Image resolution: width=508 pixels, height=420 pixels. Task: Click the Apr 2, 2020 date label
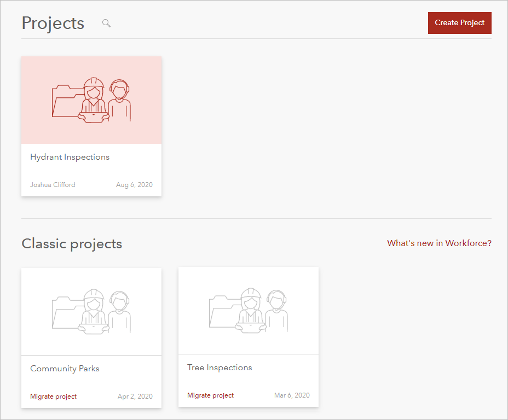(135, 396)
